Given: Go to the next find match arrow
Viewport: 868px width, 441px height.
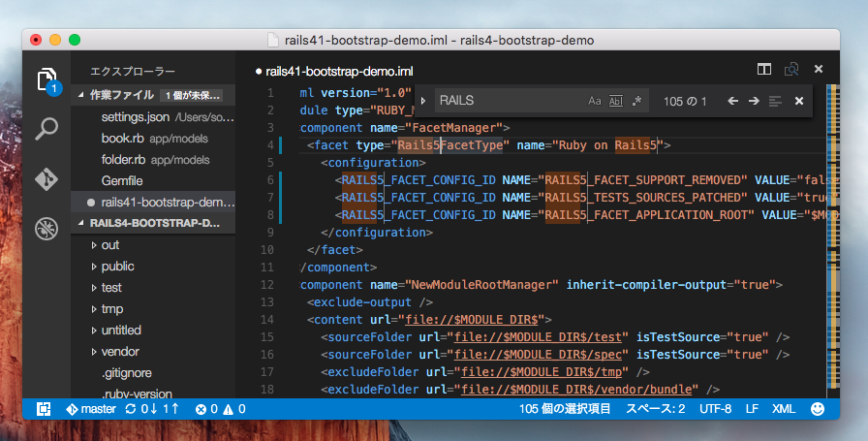Looking at the screenshot, I should pos(754,101).
